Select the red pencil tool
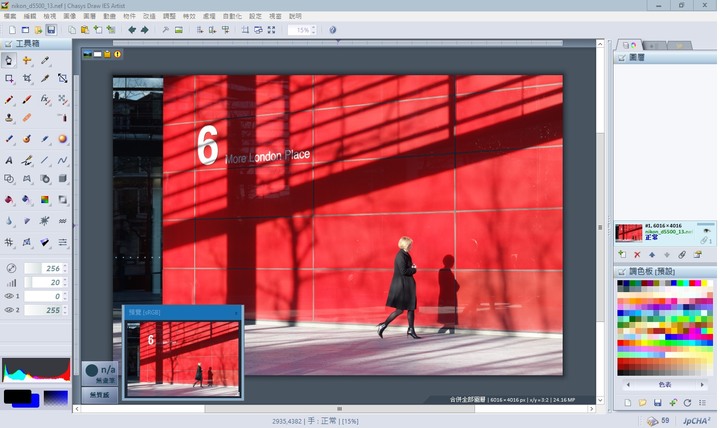 9,99
